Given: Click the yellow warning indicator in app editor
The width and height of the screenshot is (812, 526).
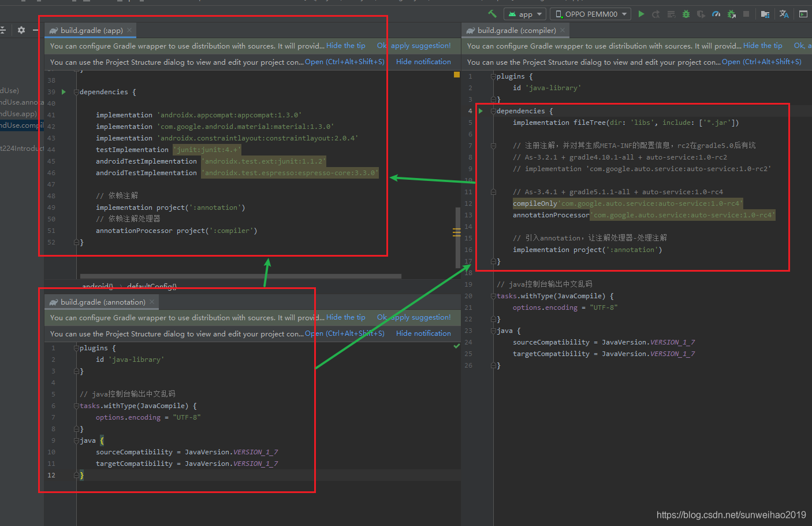Looking at the screenshot, I should pos(457,75).
